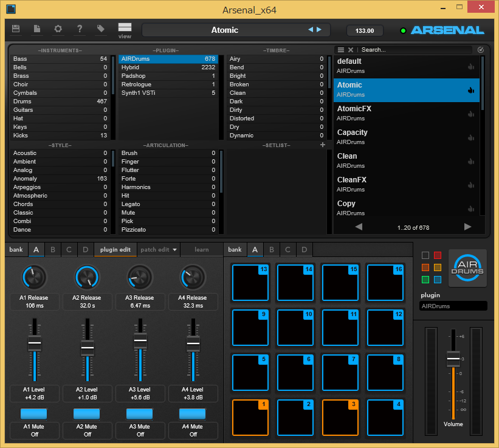
Task: Click the Search input field
Action: (x=416, y=50)
